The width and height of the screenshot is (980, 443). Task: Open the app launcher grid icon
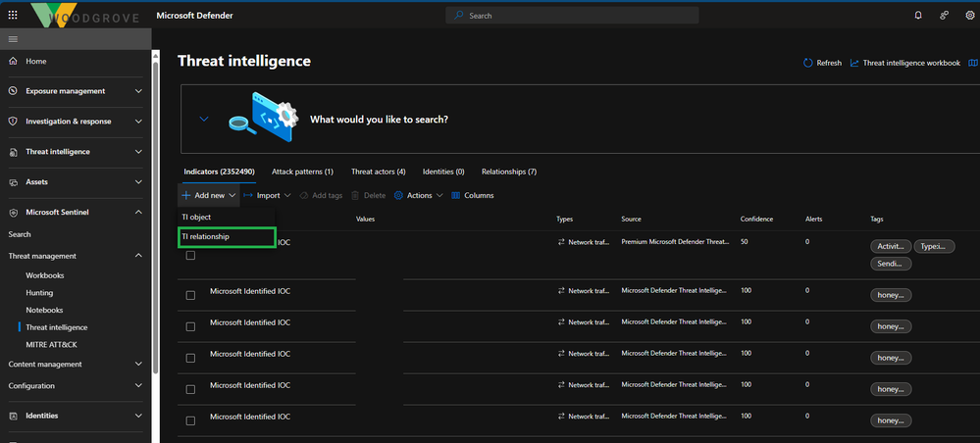(x=13, y=15)
